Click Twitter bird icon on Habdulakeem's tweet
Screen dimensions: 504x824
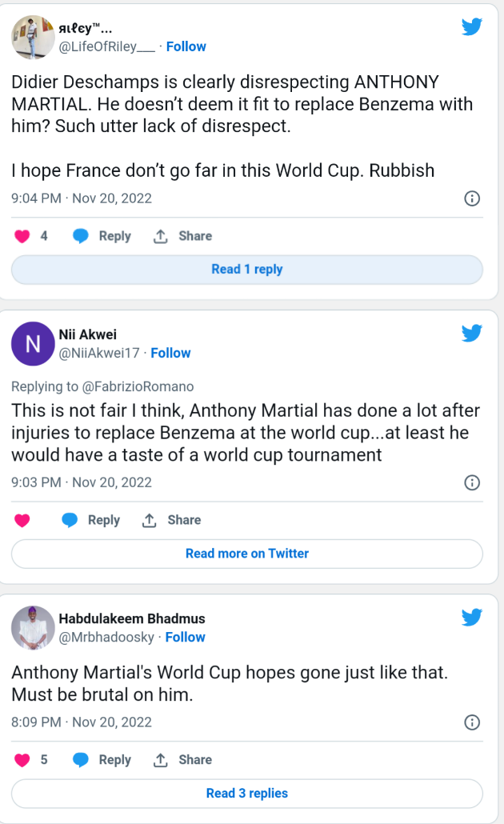tap(472, 618)
